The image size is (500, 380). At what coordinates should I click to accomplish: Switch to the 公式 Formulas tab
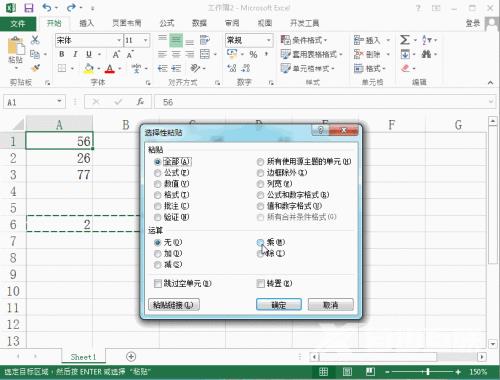click(x=167, y=23)
